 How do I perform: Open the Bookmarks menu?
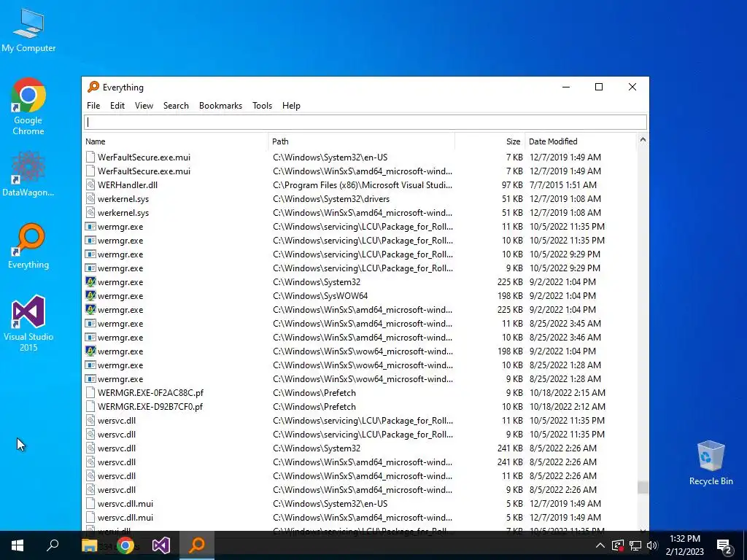(x=220, y=106)
